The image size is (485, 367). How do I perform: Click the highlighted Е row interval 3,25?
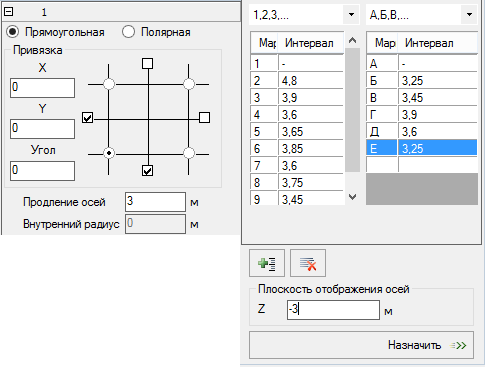point(438,148)
